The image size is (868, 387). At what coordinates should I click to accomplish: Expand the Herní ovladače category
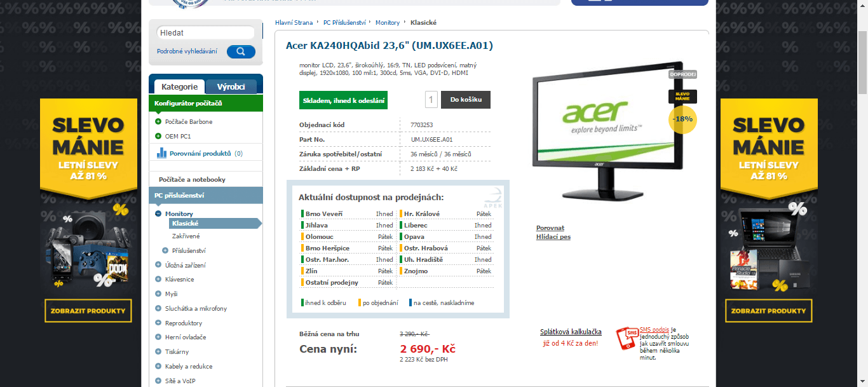click(x=158, y=337)
